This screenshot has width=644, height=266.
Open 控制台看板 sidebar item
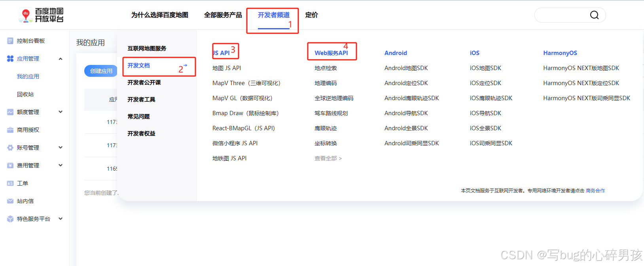click(x=31, y=41)
